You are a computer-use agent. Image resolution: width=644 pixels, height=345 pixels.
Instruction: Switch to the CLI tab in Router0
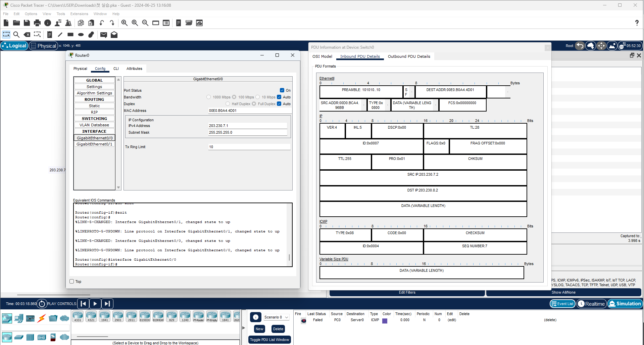(116, 69)
